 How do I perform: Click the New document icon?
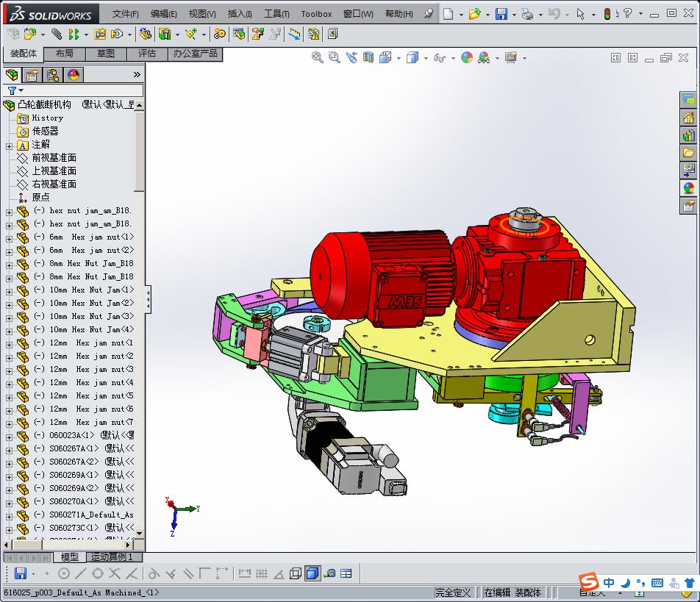449,14
